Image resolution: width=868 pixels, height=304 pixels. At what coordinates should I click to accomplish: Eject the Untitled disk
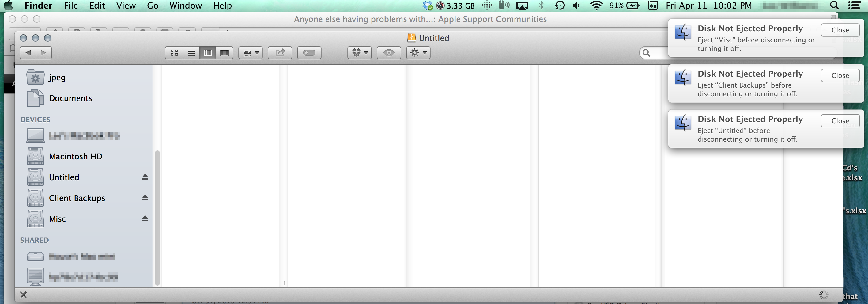(145, 177)
